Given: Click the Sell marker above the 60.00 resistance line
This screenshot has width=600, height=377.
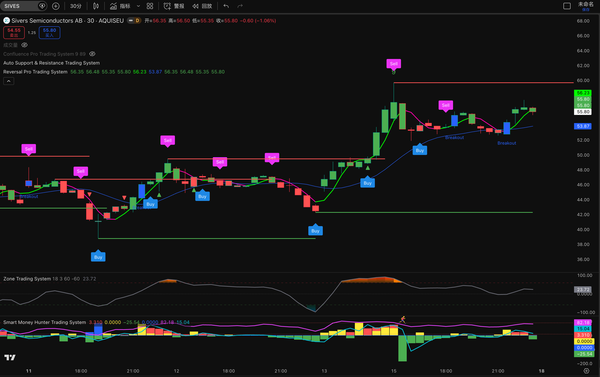Looking at the screenshot, I should pyautogui.click(x=393, y=64).
